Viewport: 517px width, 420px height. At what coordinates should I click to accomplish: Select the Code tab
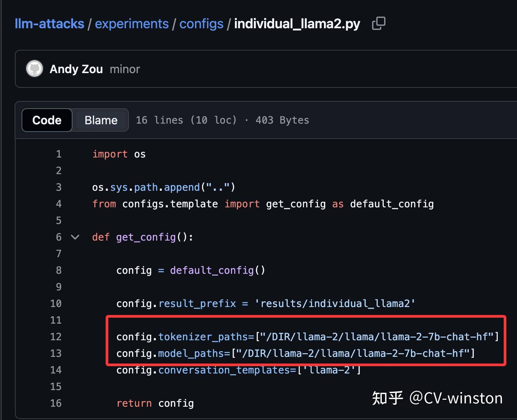pyautogui.click(x=47, y=120)
